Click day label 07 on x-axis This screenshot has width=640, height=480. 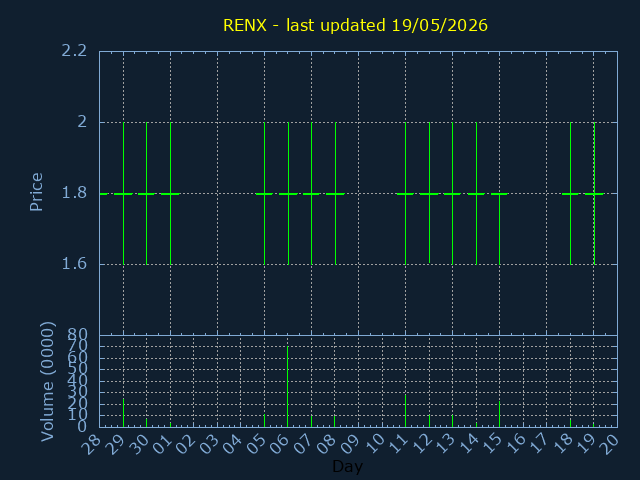point(302,444)
